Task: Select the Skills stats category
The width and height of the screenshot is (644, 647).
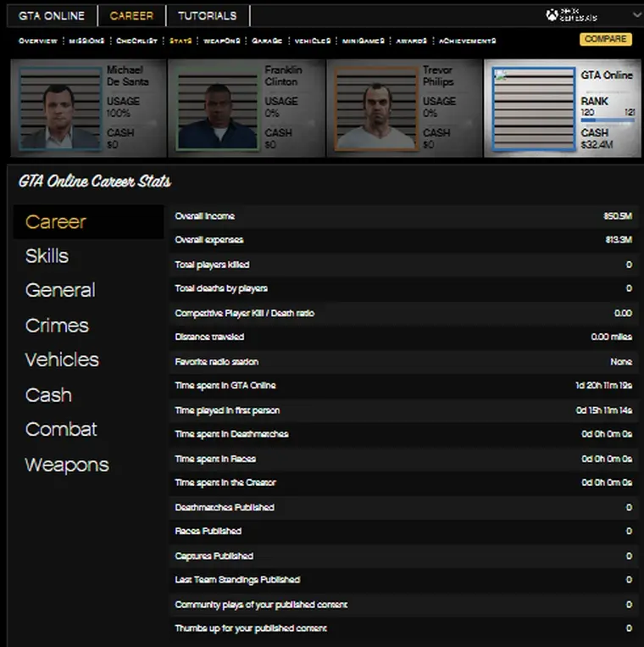Action: (47, 256)
